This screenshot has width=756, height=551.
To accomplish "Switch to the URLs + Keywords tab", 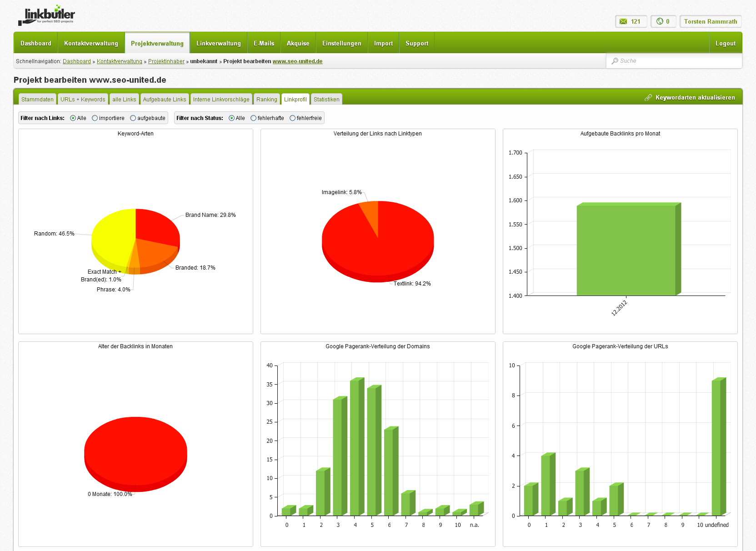I will [83, 99].
